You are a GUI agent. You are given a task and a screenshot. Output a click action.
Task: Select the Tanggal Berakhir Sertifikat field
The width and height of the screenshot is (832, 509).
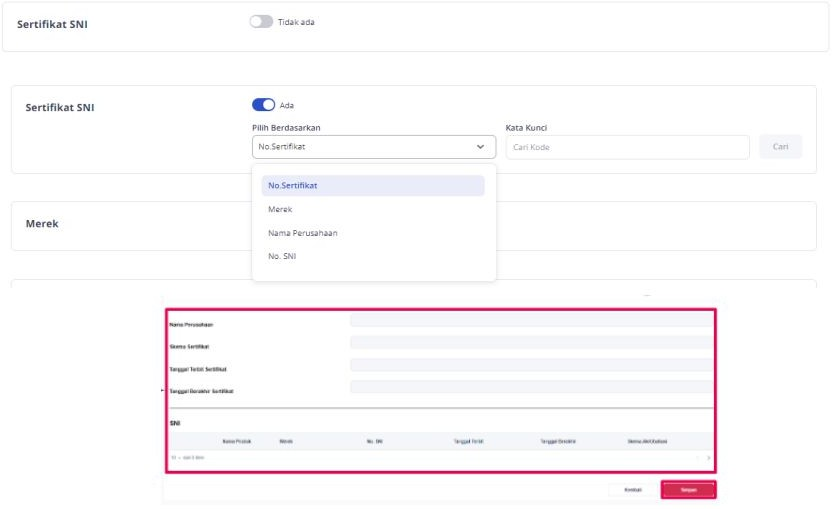(x=530, y=388)
